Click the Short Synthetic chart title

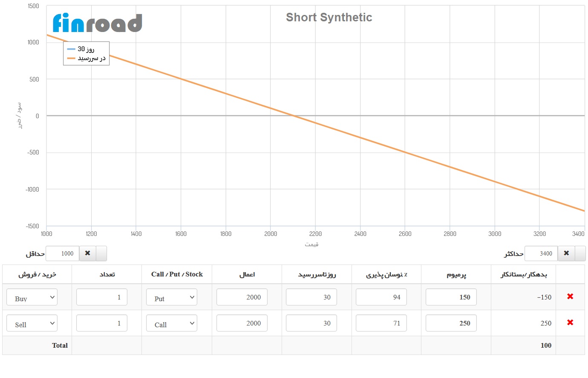click(329, 17)
